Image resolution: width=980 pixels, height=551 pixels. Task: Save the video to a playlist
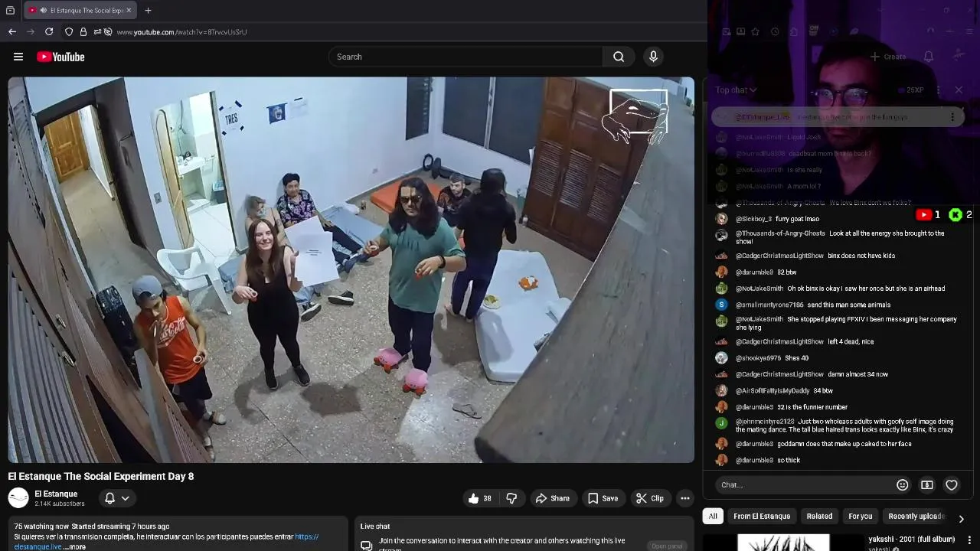click(x=603, y=498)
